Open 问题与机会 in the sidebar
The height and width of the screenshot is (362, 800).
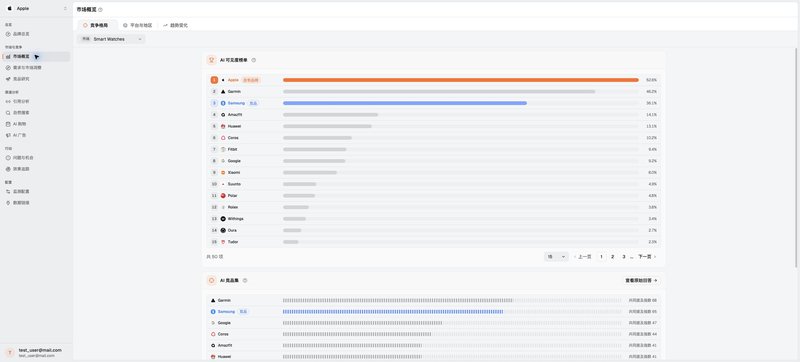[36, 158]
